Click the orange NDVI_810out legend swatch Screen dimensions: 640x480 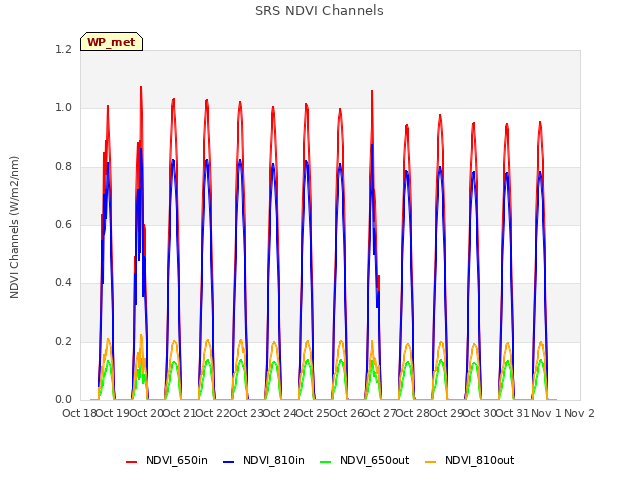[x=431, y=462]
